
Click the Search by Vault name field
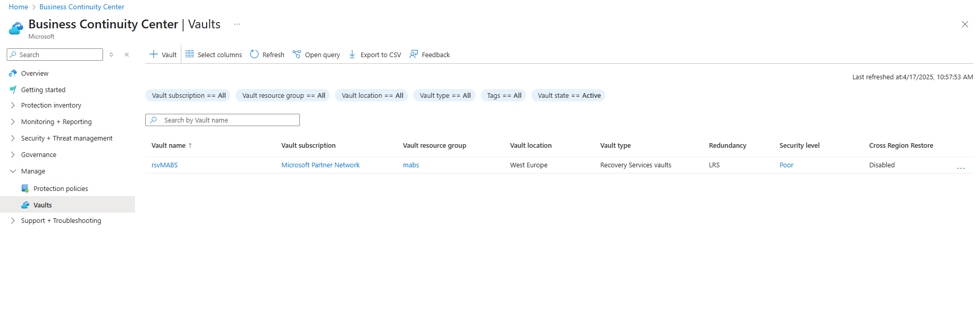tap(227, 120)
